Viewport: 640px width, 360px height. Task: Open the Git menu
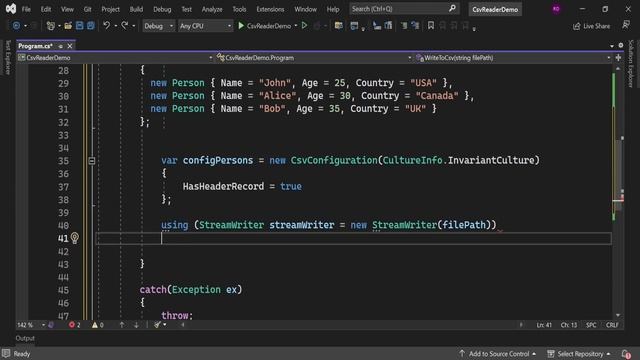87,9
